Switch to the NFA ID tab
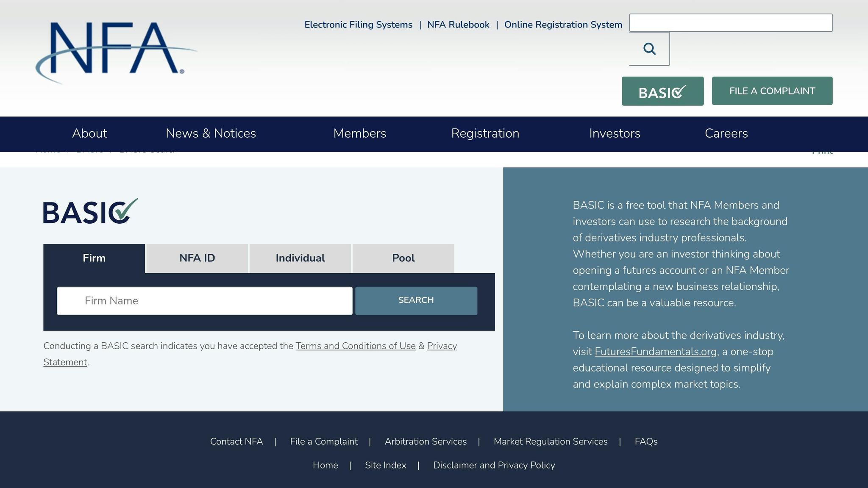This screenshot has width=868, height=488. (x=197, y=258)
